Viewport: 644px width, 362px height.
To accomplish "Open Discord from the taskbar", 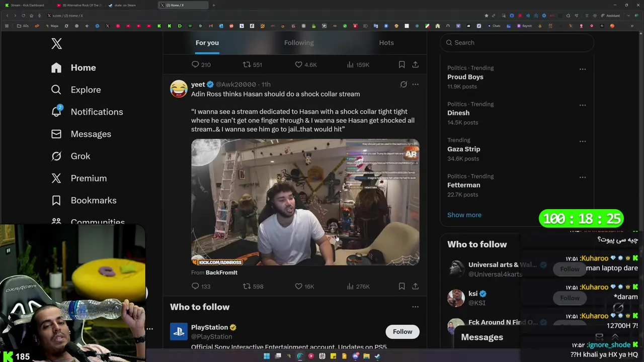I will pos(355,356).
